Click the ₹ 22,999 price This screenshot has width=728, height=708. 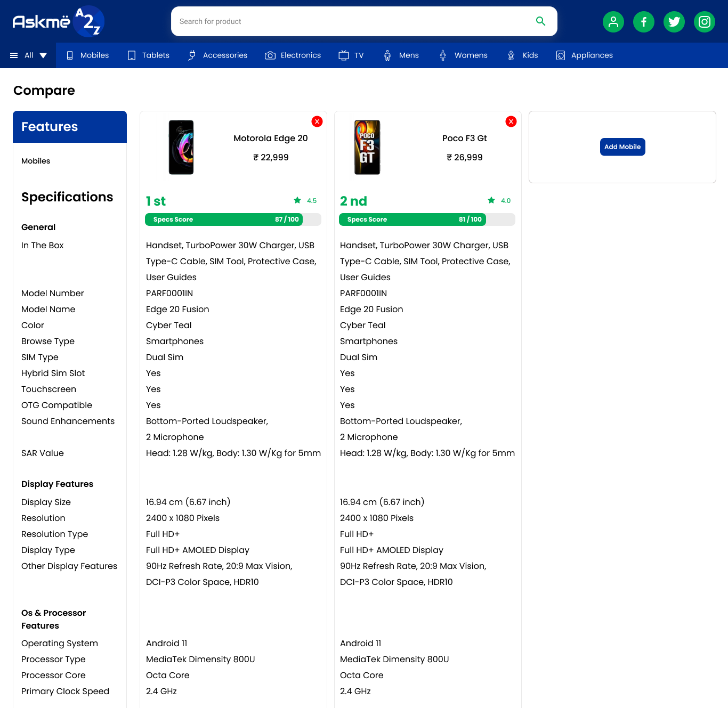point(271,158)
